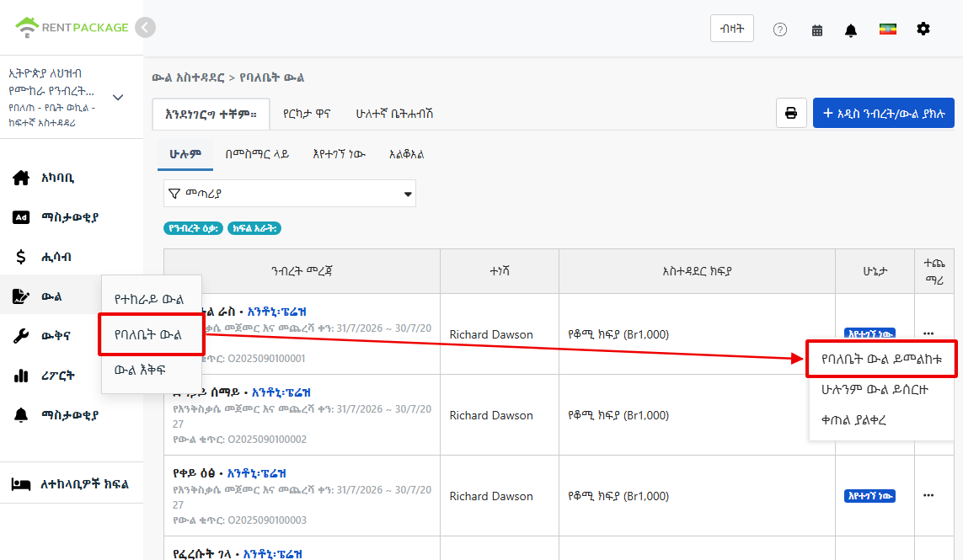Open the settings gear icon
The height and width of the screenshot is (560, 963).
[923, 29]
